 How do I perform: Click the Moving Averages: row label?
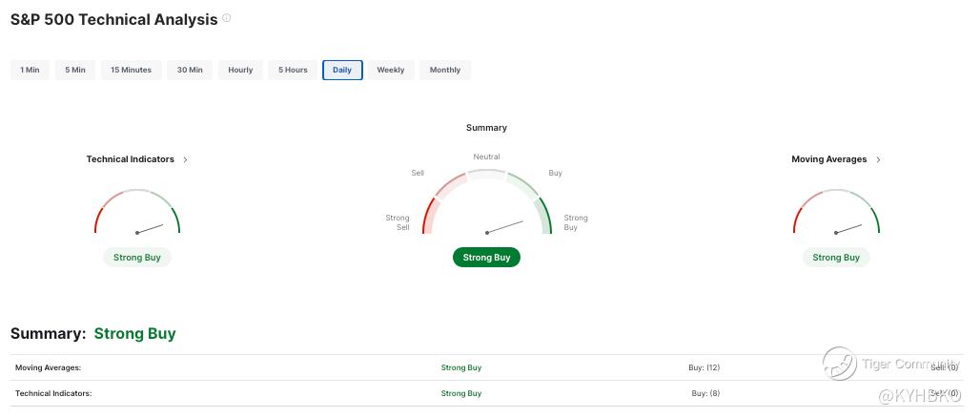pos(48,368)
